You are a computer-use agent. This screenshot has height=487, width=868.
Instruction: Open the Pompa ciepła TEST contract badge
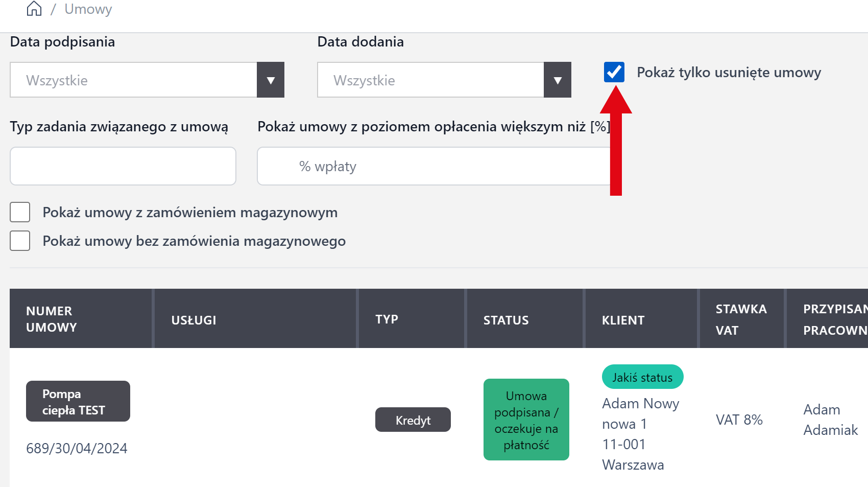pos(78,402)
